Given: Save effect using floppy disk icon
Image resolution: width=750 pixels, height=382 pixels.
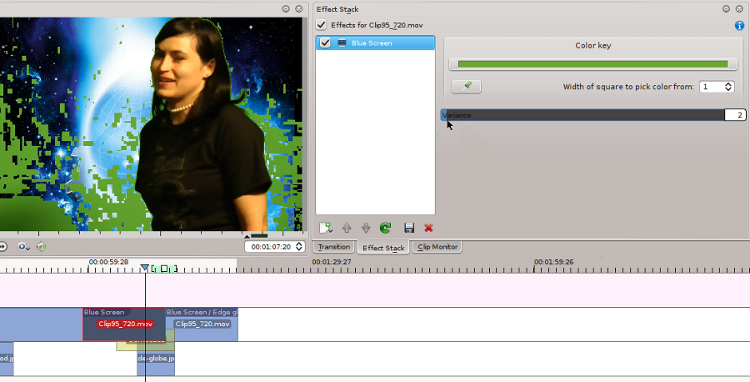Looking at the screenshot, I should (x=409, y=228).
